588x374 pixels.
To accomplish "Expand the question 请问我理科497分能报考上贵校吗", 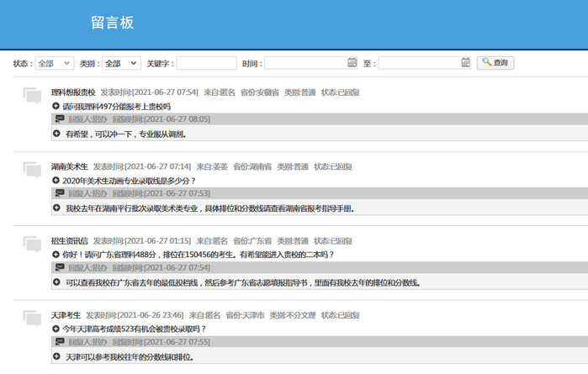I will click(x=56, y=107).
